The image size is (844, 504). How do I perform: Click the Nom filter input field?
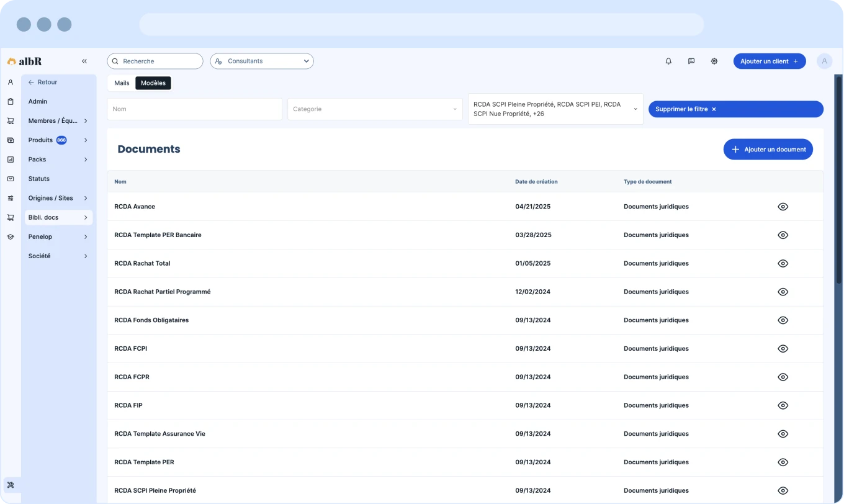pyautogui.click(x=194, y=109)
